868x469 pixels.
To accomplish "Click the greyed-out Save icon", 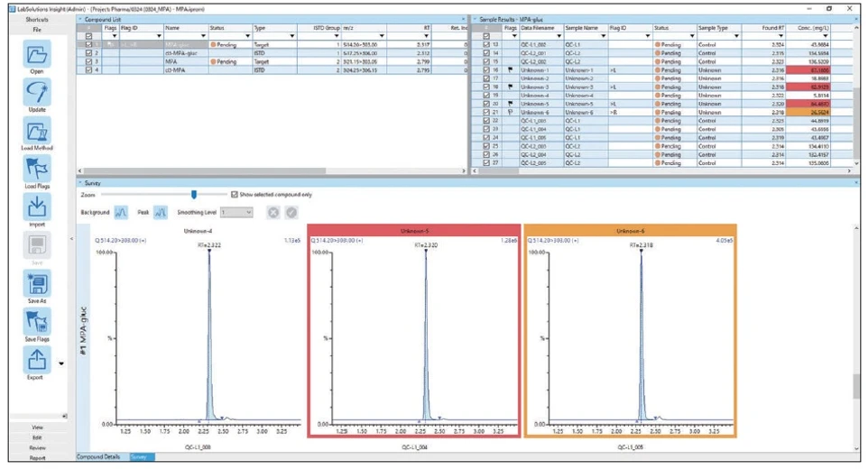I will [37, 244].
